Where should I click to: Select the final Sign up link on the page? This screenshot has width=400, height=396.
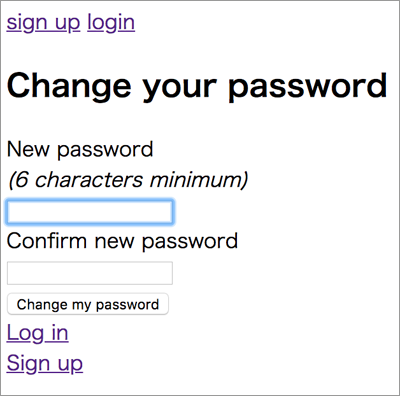pyautogui.click(x=45, y=363)
